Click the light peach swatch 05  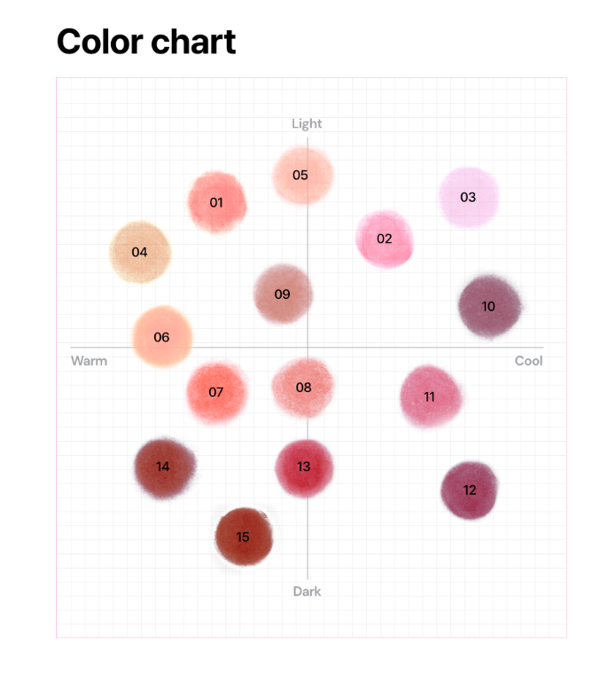[x=301, y=175]
